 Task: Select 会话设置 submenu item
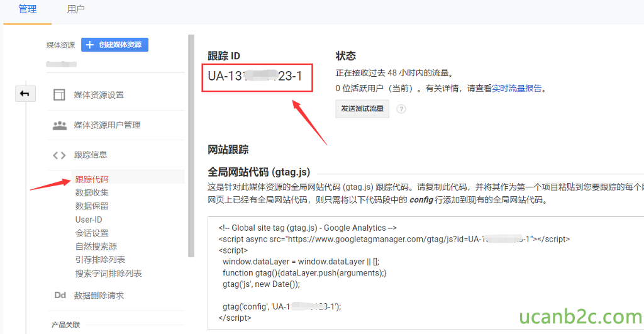coord(92,233)
